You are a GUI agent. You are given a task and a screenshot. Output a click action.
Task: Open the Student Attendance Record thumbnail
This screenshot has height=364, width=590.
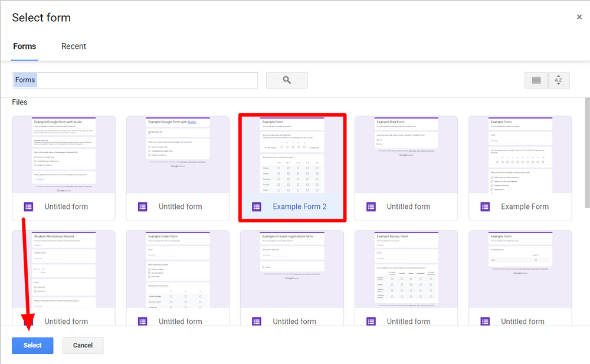[x=63, y=268]
